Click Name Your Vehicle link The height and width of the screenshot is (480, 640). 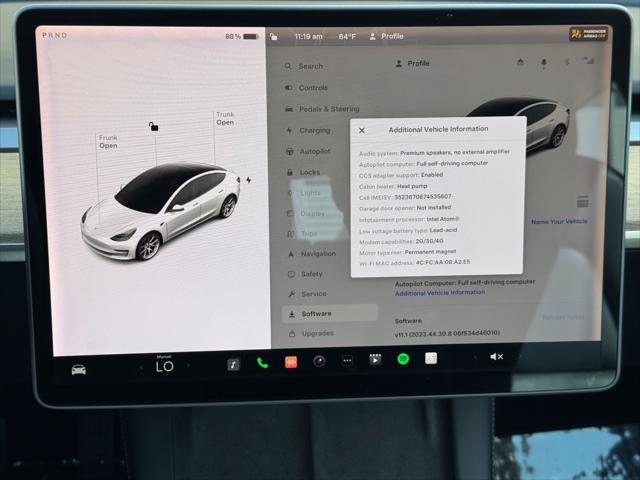[x=559, y=221]
